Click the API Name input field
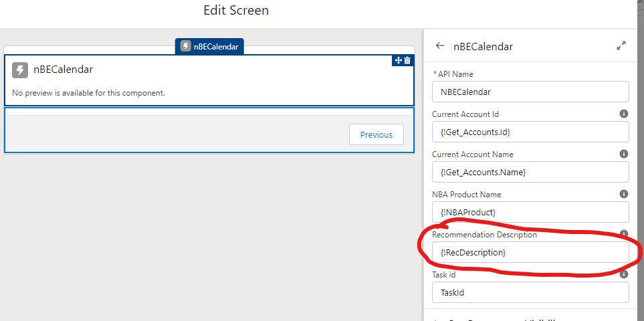Image resolution: width=644 pixels, height=321 pixels. point(530,92)
